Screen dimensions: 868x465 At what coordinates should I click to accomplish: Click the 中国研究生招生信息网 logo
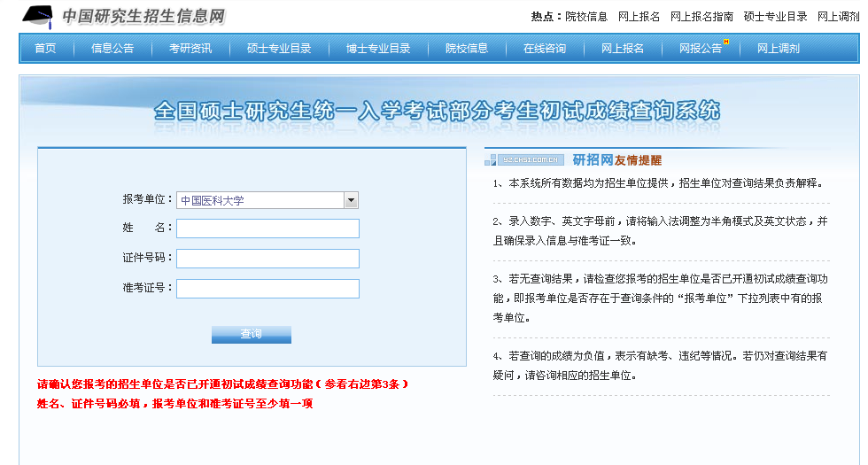pyautogui.click(x=124, y=16)
